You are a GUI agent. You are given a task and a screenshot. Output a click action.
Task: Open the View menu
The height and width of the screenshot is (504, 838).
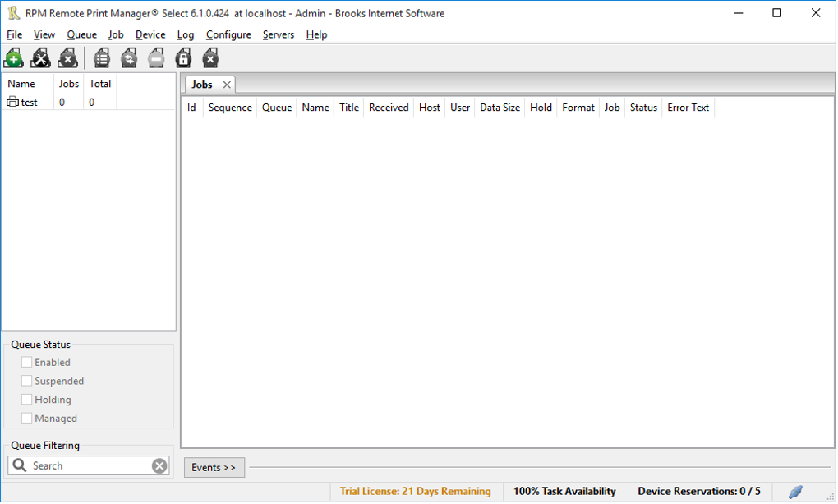pyautogui.click(x=44, y=34)
